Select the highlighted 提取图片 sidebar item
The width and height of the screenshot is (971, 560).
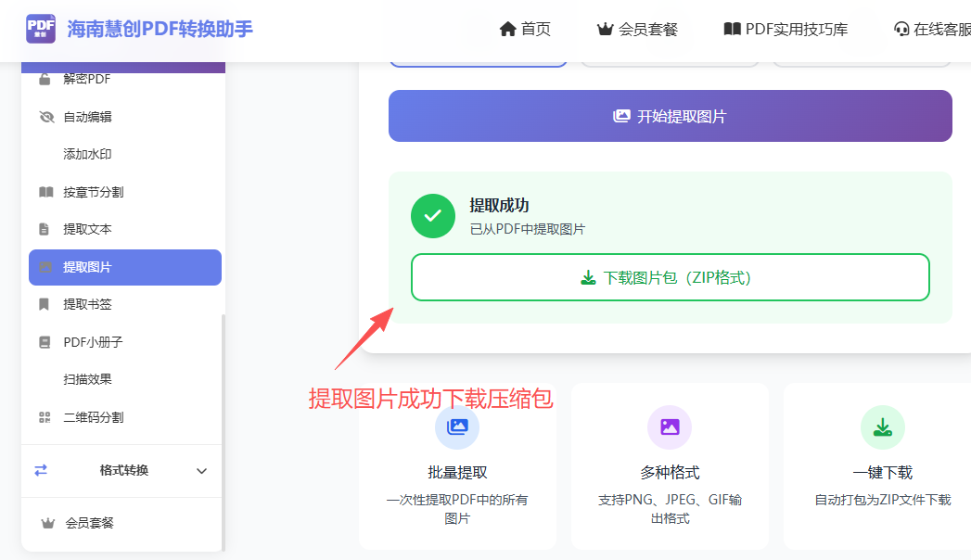tap(125, 267)
